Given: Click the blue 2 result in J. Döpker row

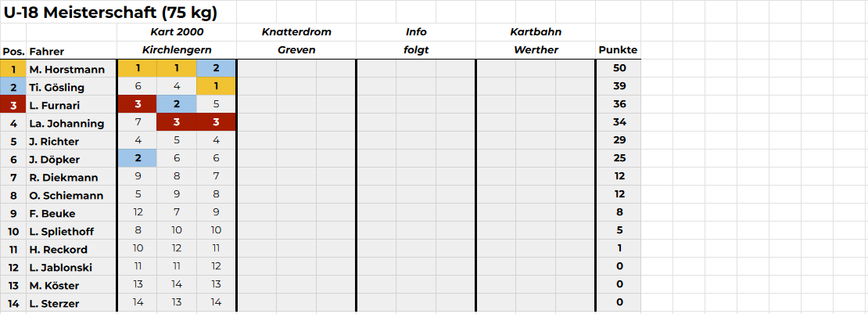Looking at the screenshot, I should click(x=138, y=159).
